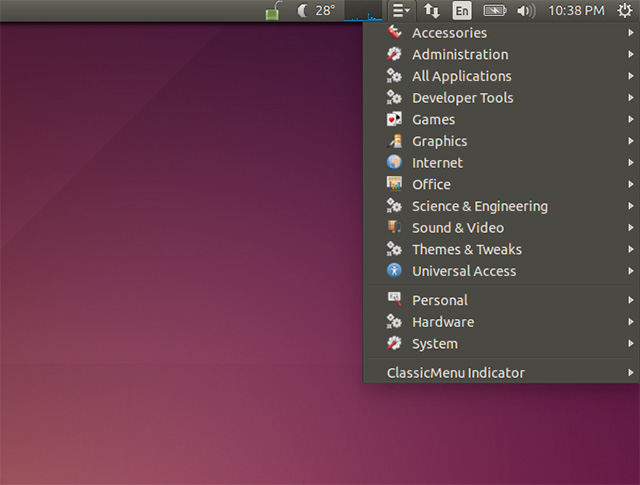Select Developer Tools from the menu
640x485 pixels.
(462, 98)
